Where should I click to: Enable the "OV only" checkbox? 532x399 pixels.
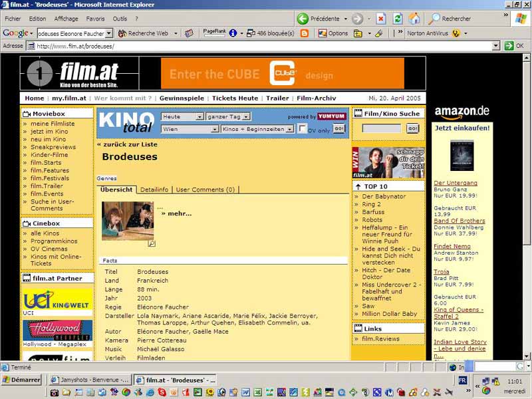point(301,129)
